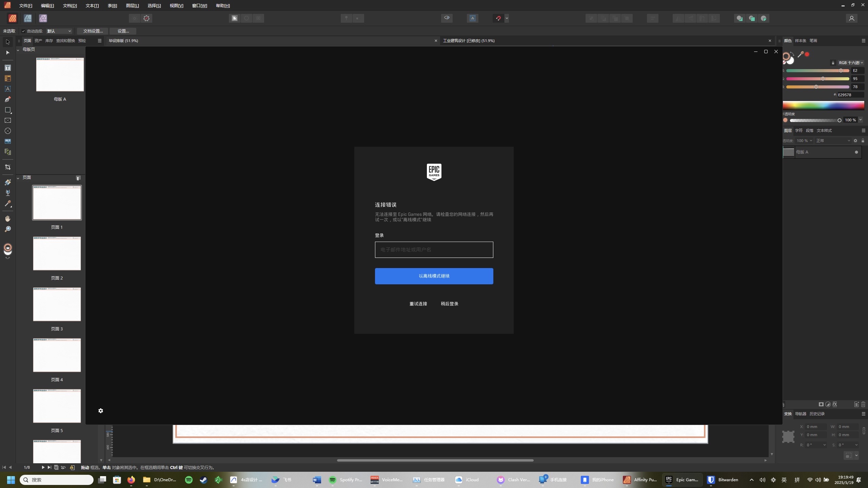Switch to the 资产 panel tab
This screenshot has width=868, height=488.
38,41
